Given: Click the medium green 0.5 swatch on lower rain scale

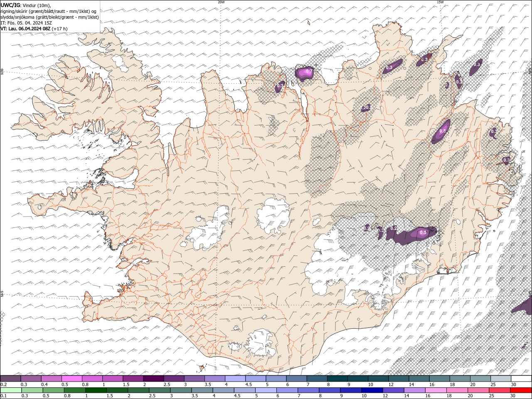Looking at the screenshot, I should point(54,390).
